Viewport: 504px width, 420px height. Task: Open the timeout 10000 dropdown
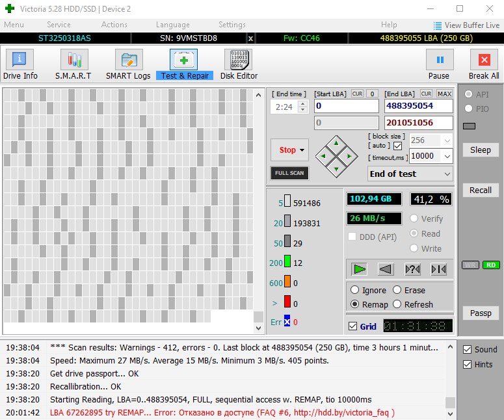point(447,156)
